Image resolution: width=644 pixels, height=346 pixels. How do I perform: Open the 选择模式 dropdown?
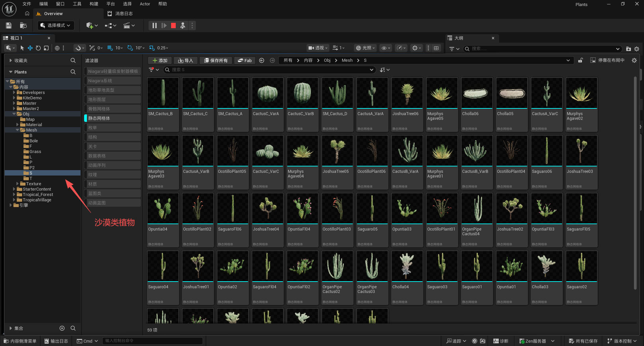(x=56, y=26)
